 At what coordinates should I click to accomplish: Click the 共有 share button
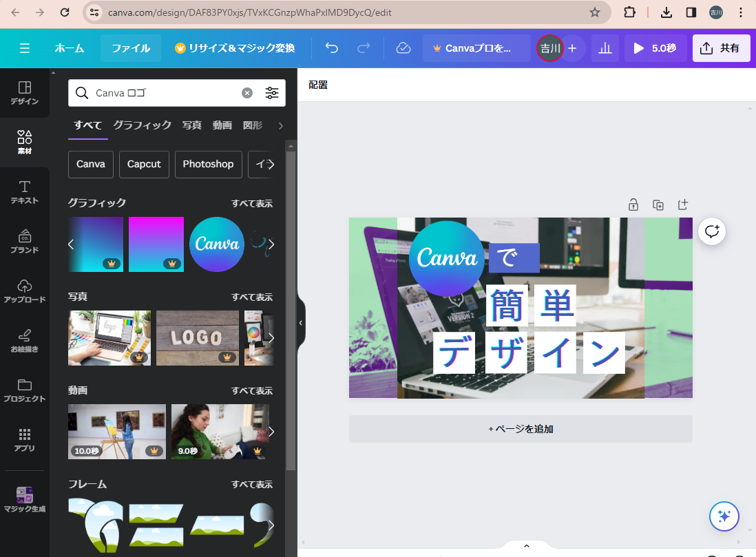pos(721,48)
